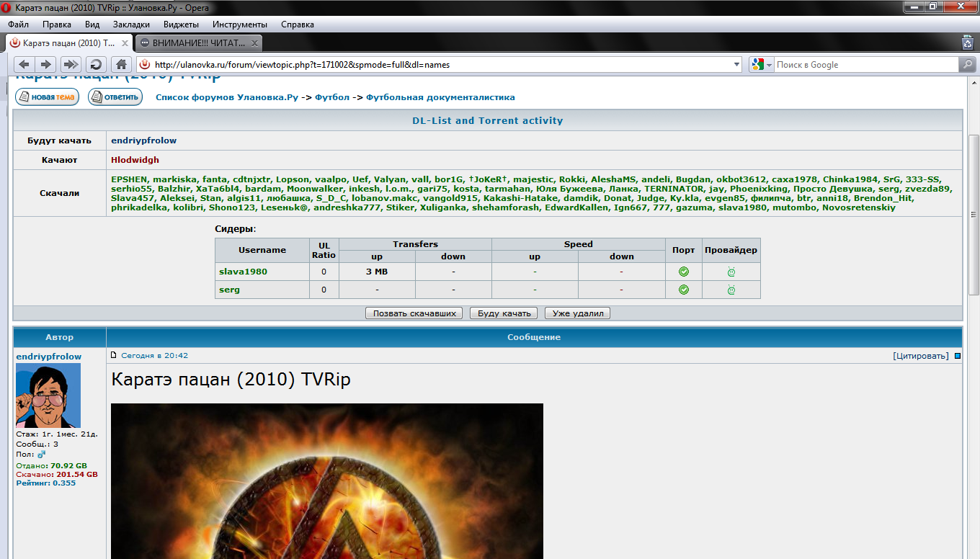Open the "Футбол" breadcrumb link
980x559 pixels.
tap(332, 97)
